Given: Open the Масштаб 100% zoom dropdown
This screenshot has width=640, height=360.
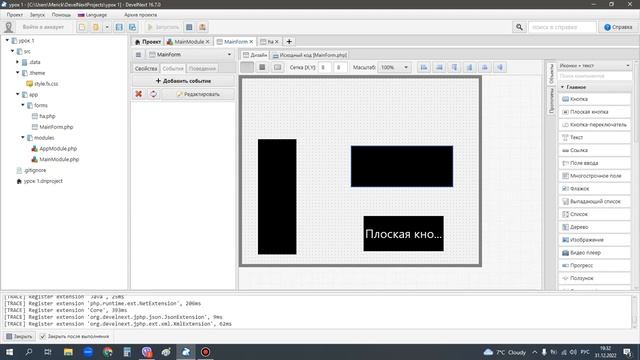Looking at the screenshot, I should 394,67.
